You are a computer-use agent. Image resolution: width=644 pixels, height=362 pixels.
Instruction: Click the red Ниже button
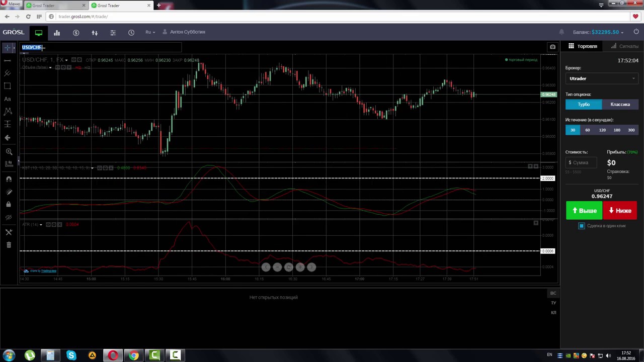point(620,211)
